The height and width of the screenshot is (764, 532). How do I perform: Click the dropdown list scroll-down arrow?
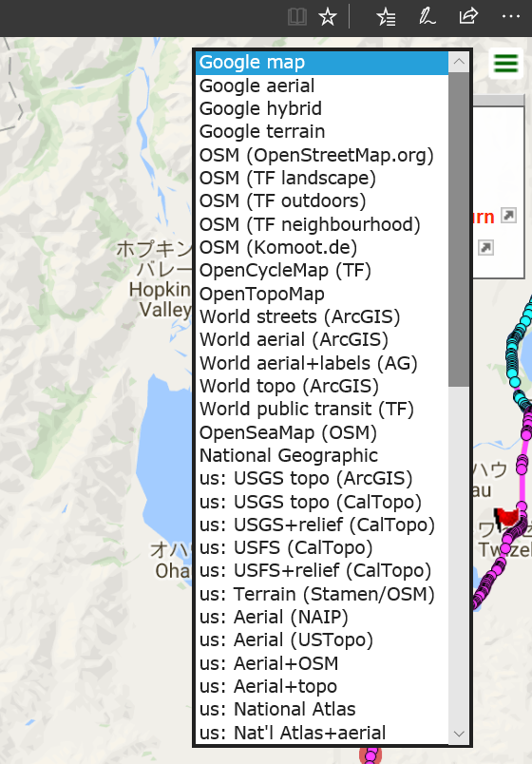coord(459,734)
